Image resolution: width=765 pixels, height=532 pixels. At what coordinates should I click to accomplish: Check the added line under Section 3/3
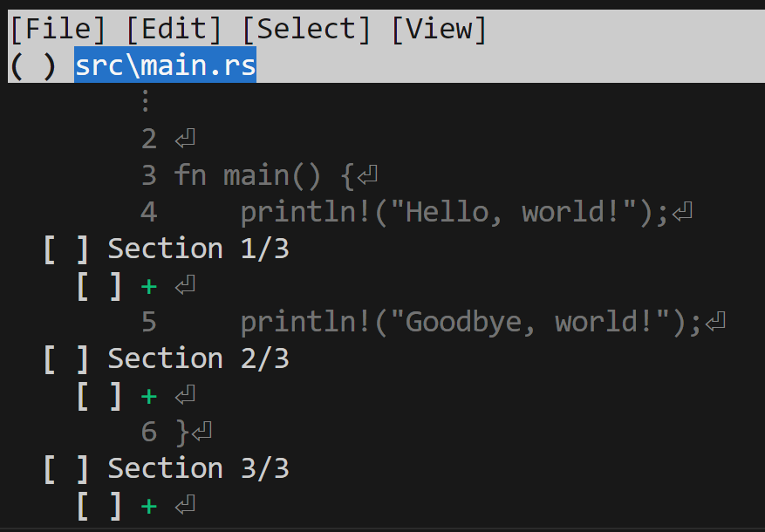99,506
